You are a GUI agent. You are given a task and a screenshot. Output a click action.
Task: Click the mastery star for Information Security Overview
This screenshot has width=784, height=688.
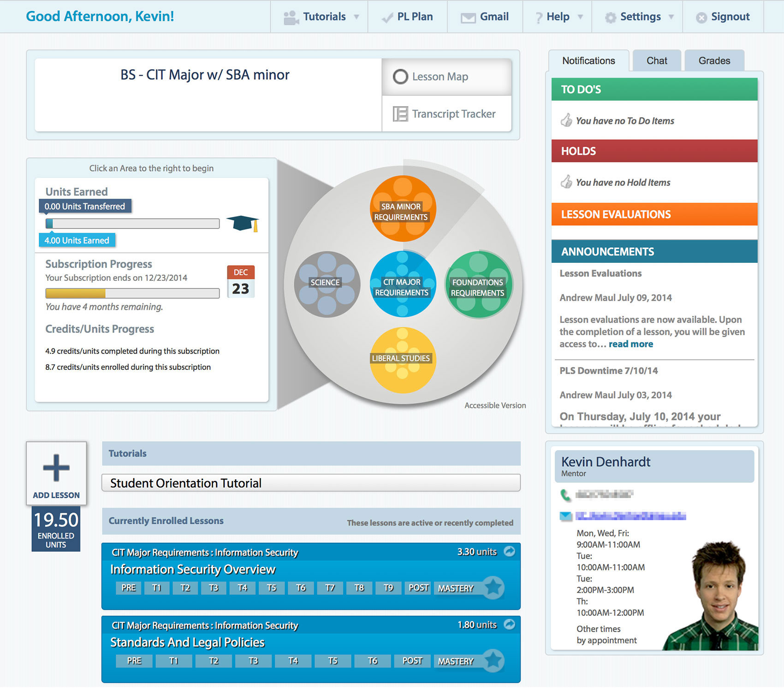pyautogui.click(x=493, y=588)
